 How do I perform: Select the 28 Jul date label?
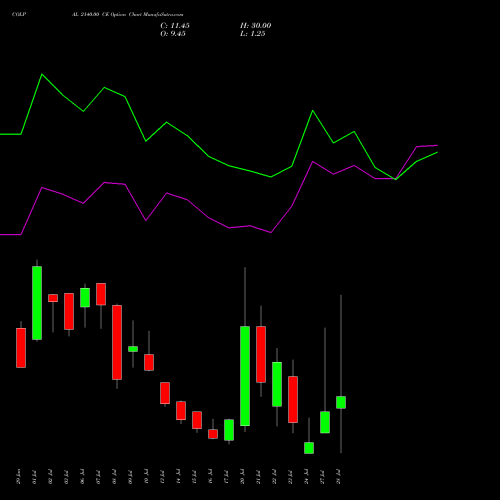(338, 477)
